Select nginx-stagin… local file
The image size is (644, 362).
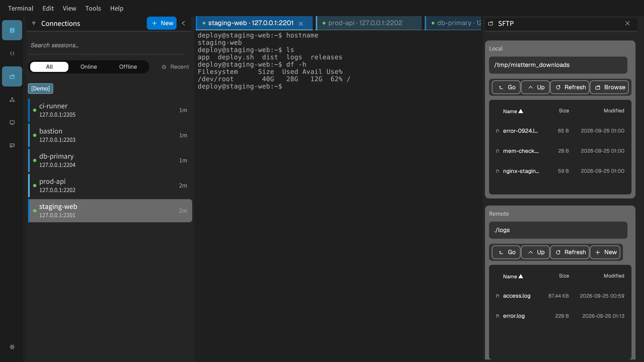click(560, 171)
